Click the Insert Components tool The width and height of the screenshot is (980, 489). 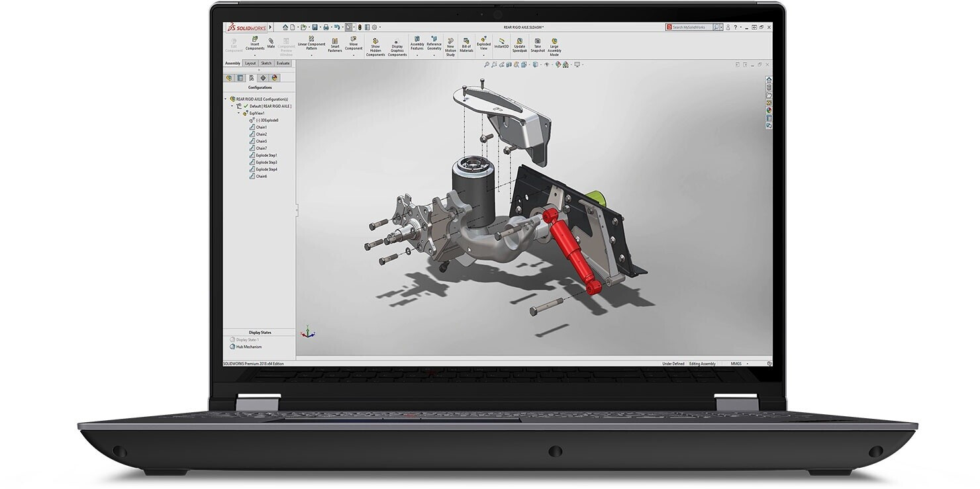pyautogui.click(x=255, y=44)
